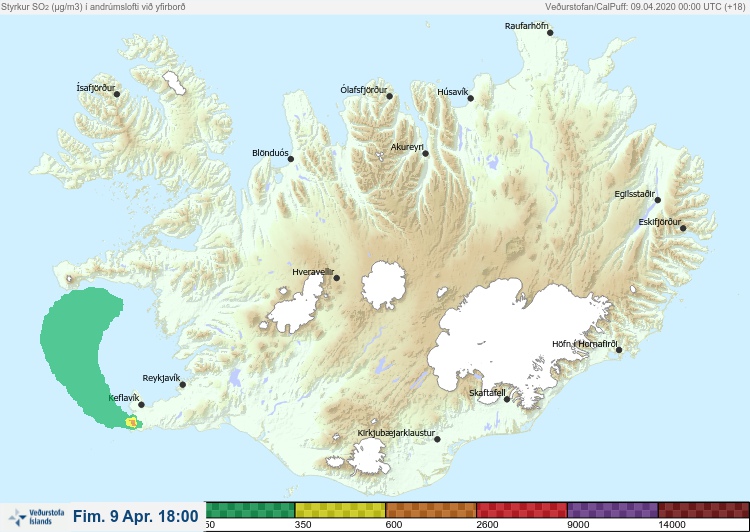Select the purple 9000 legend color band

coord(613,510)
